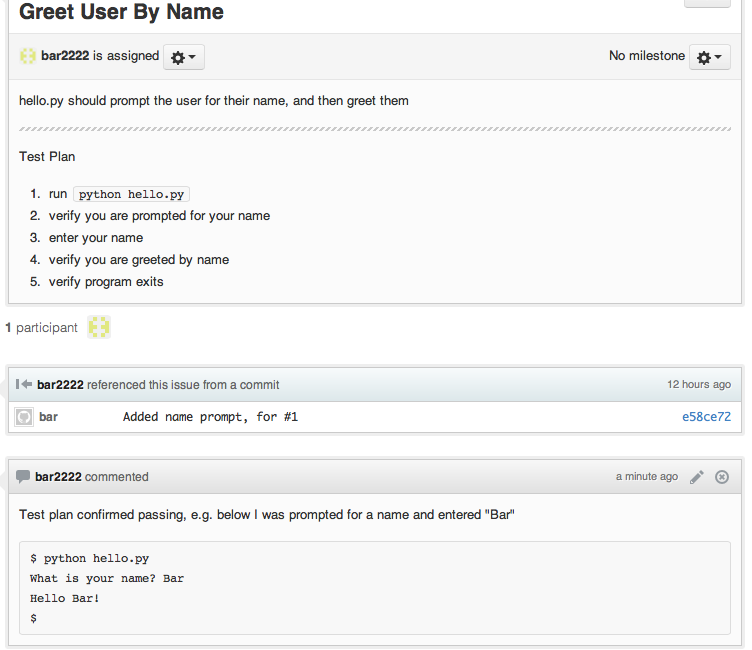Screen dimensions: 752x650
Task: Click the partially visible top-right button
Action: pyautogui.click(x=707, y=3)
